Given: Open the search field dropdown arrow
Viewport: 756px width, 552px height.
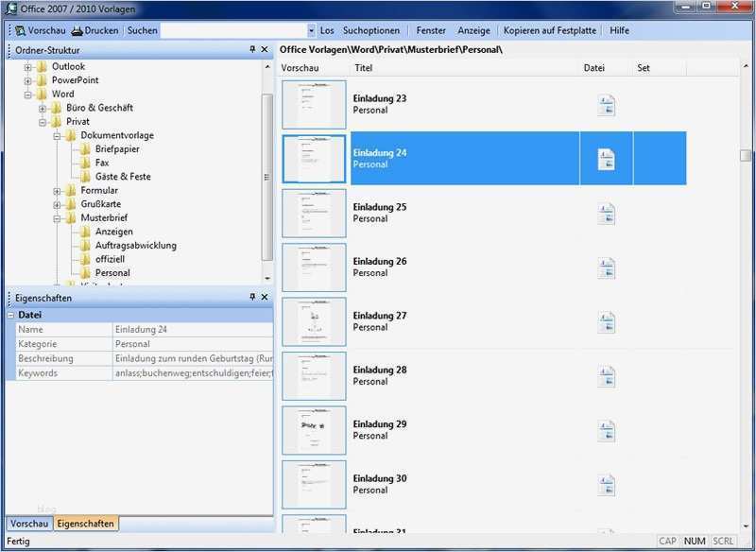Looking at the screenshot, I should point(311,30).
